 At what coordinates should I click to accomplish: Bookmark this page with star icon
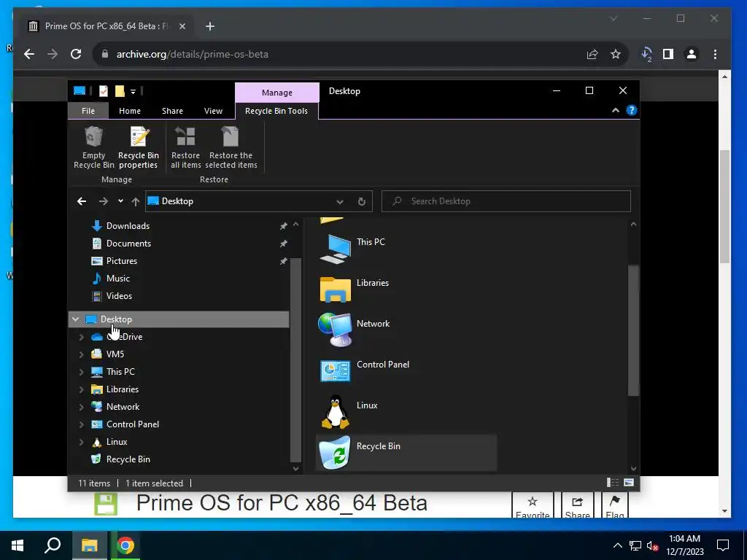pos(616,54)
